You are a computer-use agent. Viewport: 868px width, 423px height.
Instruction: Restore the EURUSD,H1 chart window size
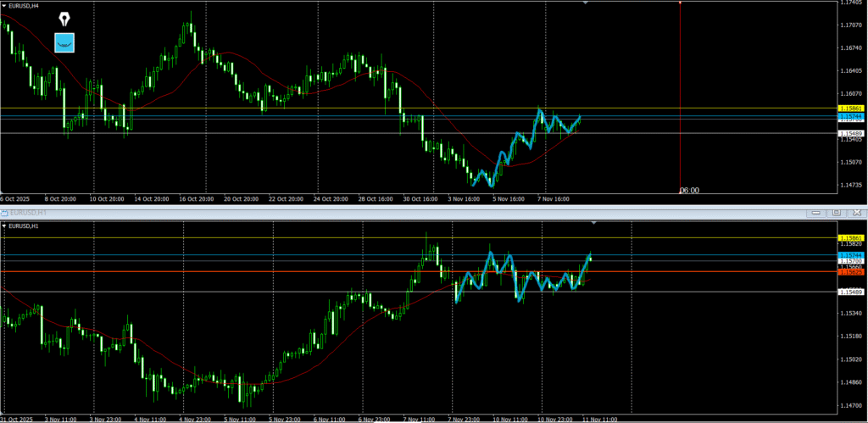(835, 212)
